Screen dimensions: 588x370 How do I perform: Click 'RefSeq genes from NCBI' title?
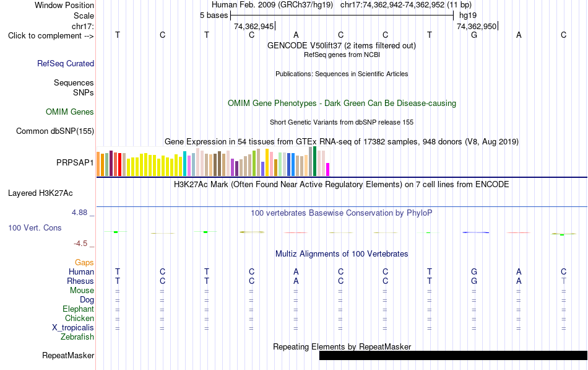pos(342,55)
